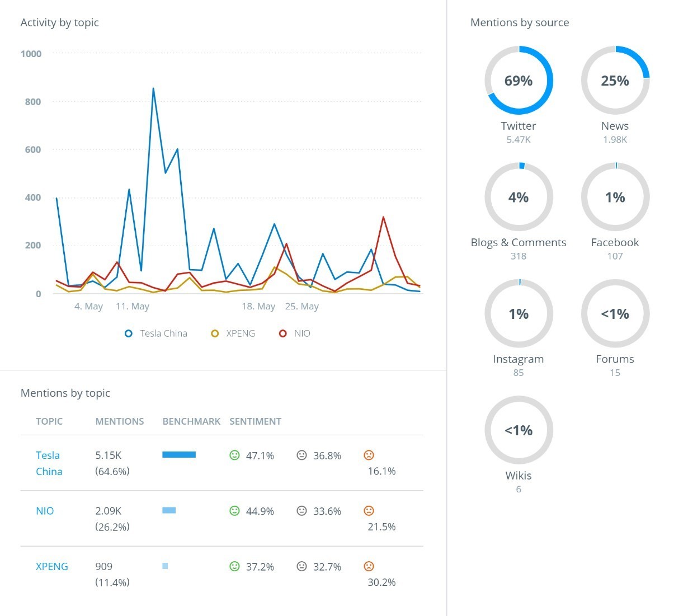Image resolution: width=688 pixels, height=616 pixels.
Task: Click the 16.1% negative sentiment value
Action: (x=381, y=471)
